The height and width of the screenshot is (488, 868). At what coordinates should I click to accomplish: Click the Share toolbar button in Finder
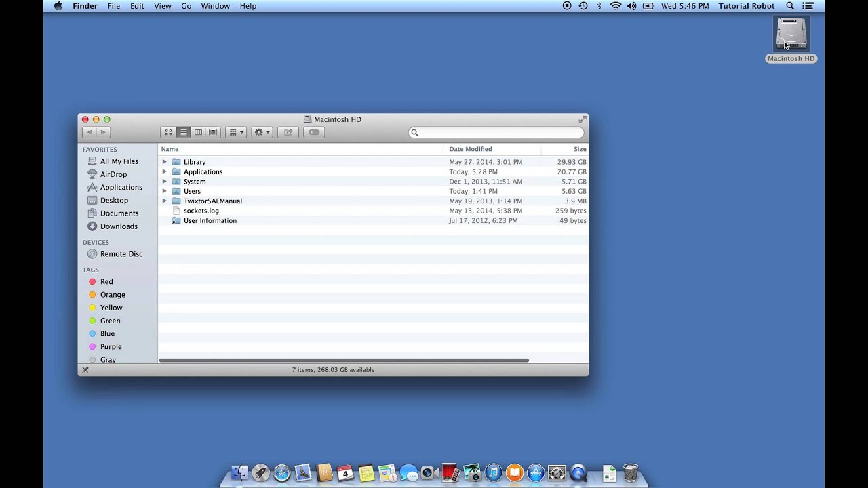288,132
